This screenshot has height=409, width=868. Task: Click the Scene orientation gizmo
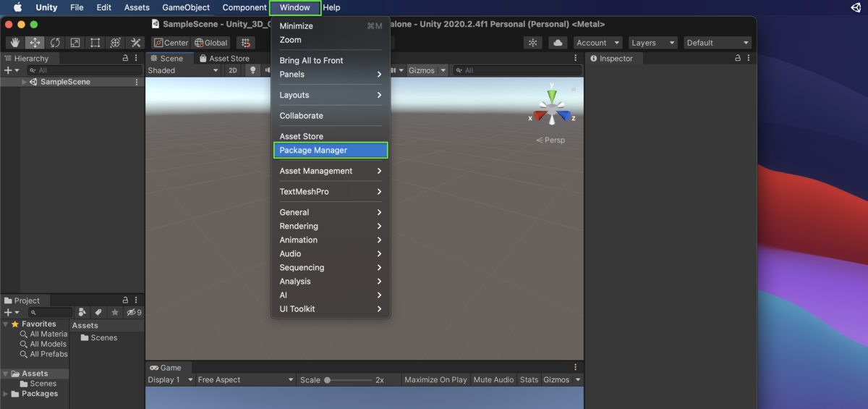click(x=552, y=106)
